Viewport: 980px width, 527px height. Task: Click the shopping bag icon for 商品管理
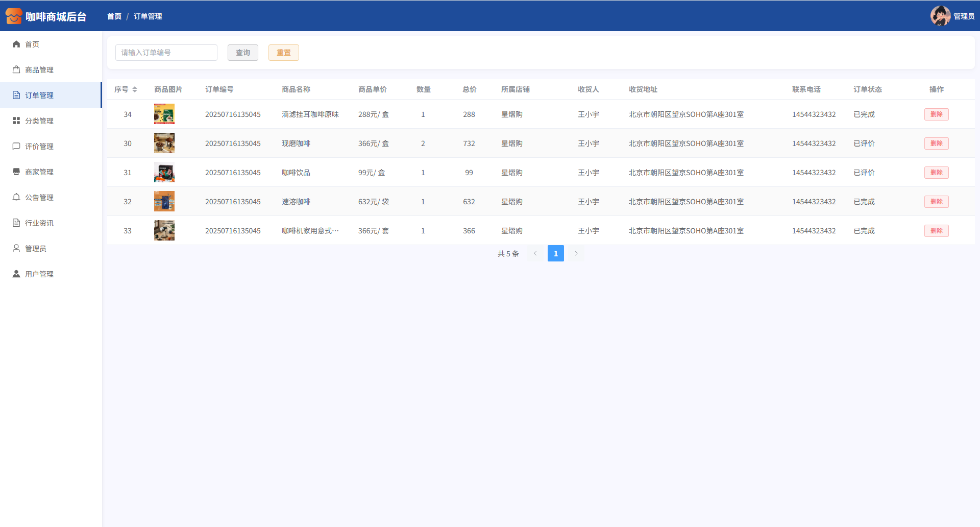pos(16,70)
